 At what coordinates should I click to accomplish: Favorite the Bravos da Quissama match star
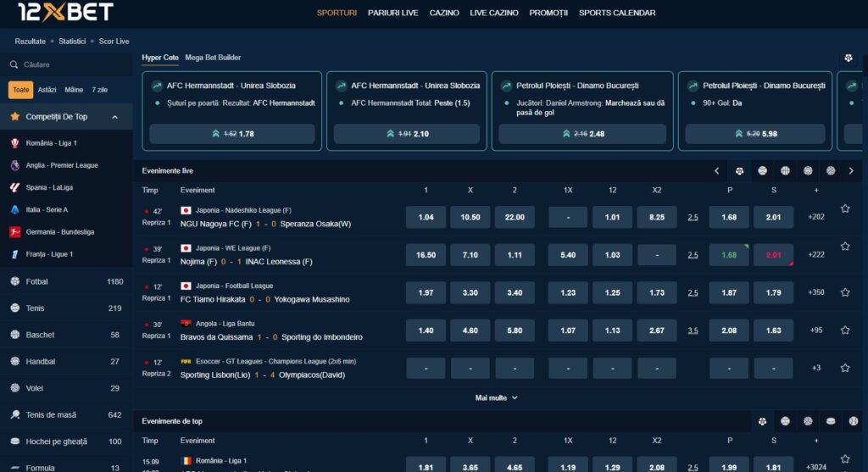[845, 330]
